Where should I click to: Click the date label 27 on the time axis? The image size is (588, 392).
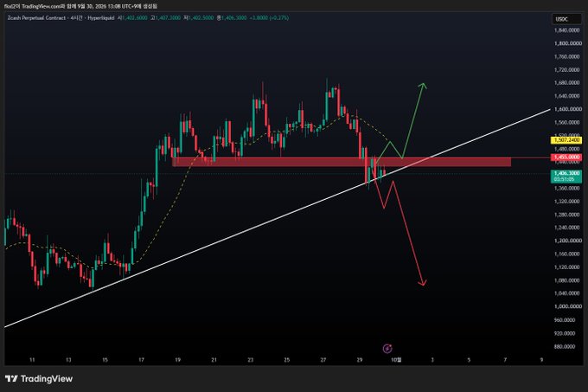coord(323,360)
